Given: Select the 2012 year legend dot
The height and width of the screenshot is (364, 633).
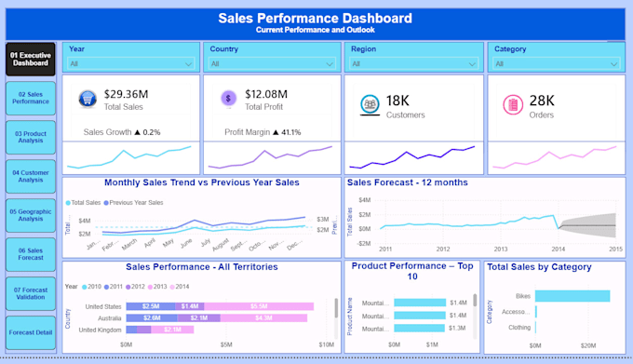Looking at the screenshot, I should pyautogui.click(x=128, y=287).
